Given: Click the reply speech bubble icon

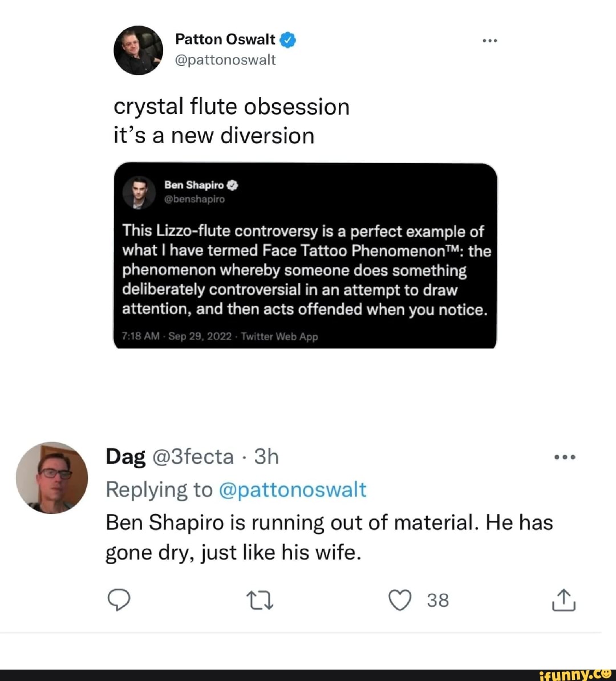Looking at the screenshot, I should (x=119, y=600).
